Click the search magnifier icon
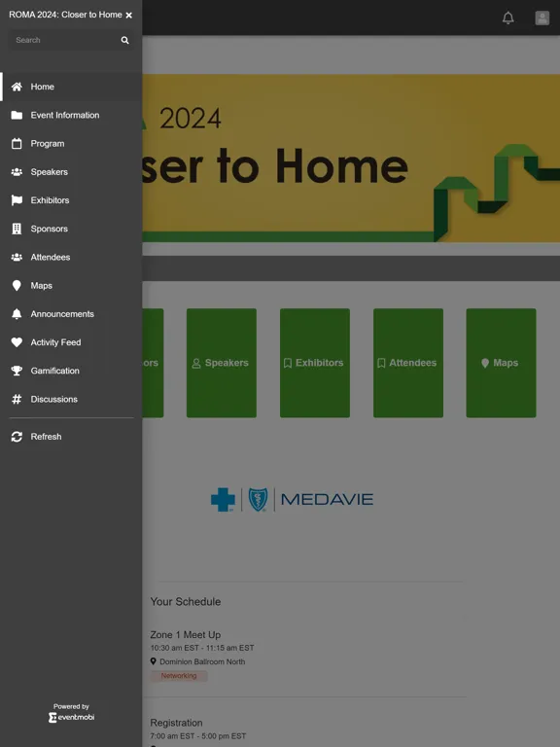This screenshot has width=560, height=747. [124, 40]
